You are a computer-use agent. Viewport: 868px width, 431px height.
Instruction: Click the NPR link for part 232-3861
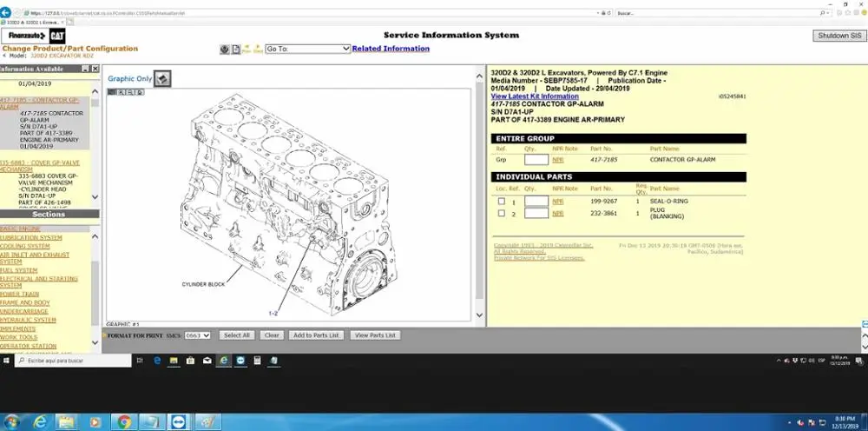(558, 213)
